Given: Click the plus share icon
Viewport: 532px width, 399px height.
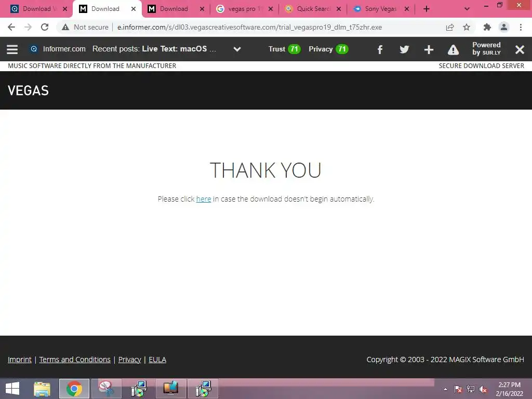Looking at the screenshot, I should tap(429, 49).
